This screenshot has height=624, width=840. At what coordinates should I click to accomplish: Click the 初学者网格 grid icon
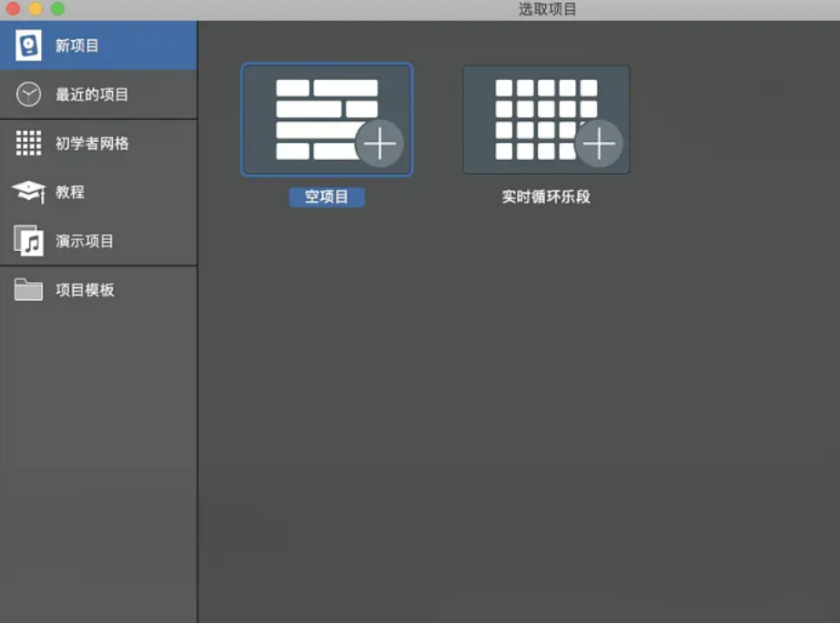click(x=26, y=143)
